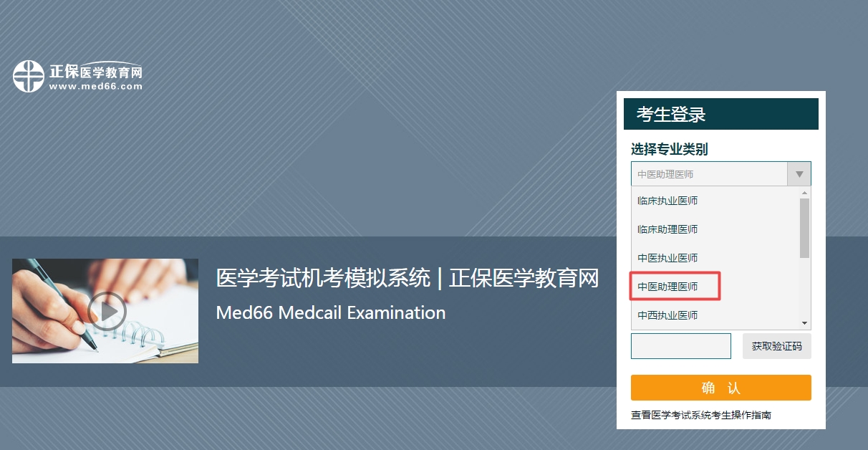Click the www.med66.com URL under the logo
Screen dimensions: 868x450
[x=96, y=87]
